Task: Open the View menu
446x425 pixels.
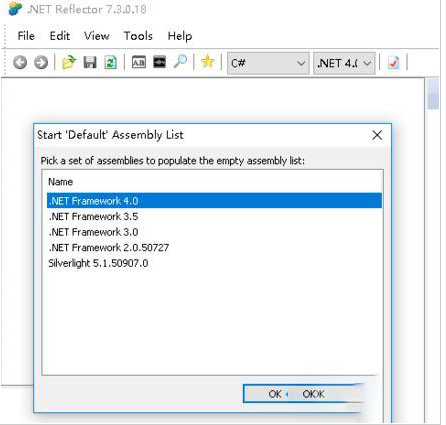Action: coord(97,36)
